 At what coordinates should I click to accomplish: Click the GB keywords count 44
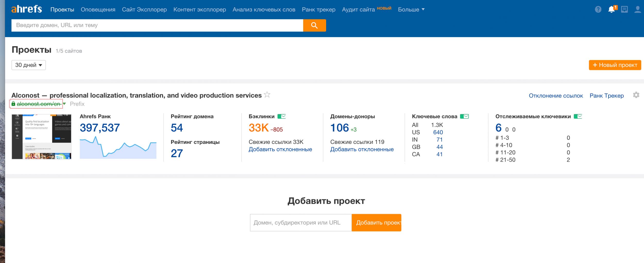pyautogui.click(x=439, y=147)
